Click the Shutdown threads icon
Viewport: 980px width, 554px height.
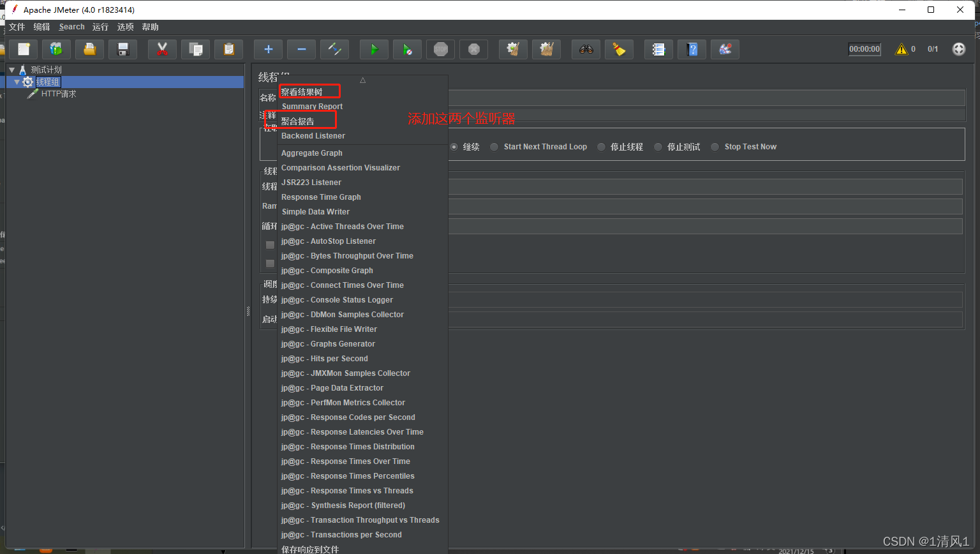(474, 49)
